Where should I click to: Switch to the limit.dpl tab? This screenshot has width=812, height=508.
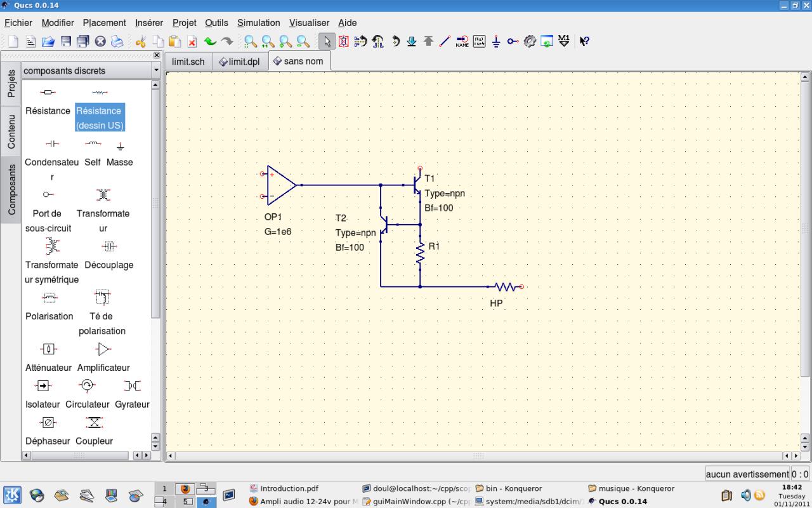click(239, 62)
